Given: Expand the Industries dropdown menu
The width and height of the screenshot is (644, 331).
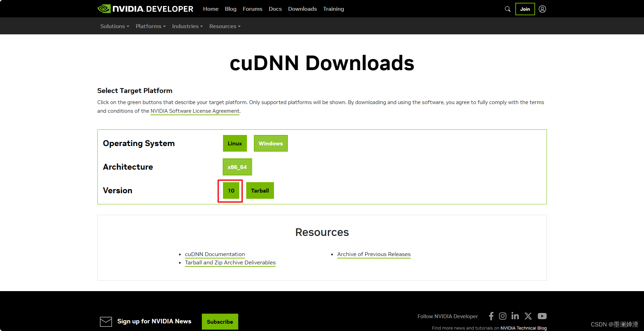Looking at the screenshot, I should [187, 26].
